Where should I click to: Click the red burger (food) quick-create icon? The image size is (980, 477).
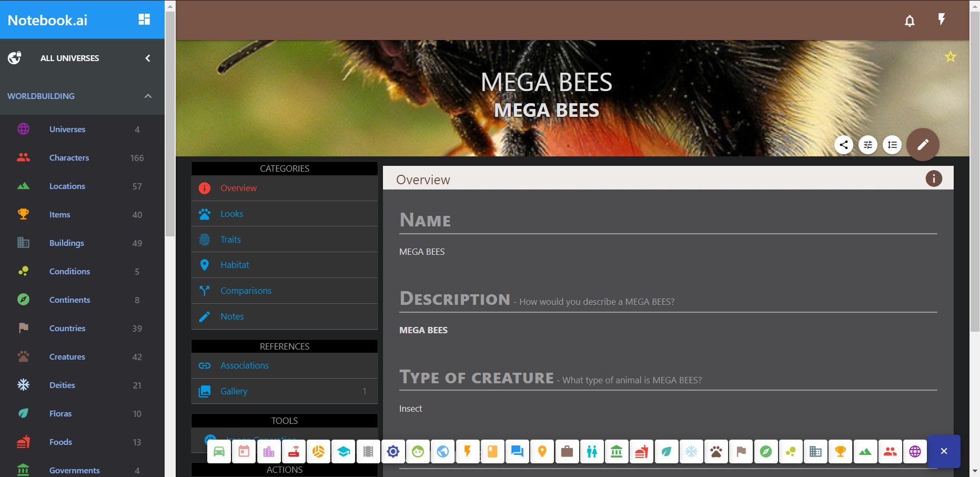642,452
